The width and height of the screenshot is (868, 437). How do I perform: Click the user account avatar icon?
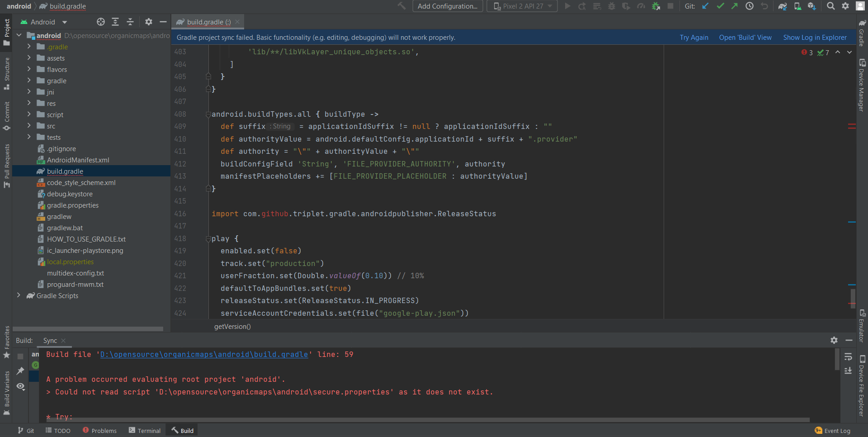click(x=860, y=6)
